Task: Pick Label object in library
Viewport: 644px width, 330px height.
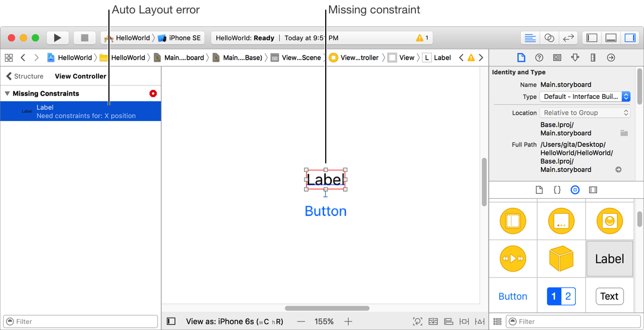Action: point(610,259)
